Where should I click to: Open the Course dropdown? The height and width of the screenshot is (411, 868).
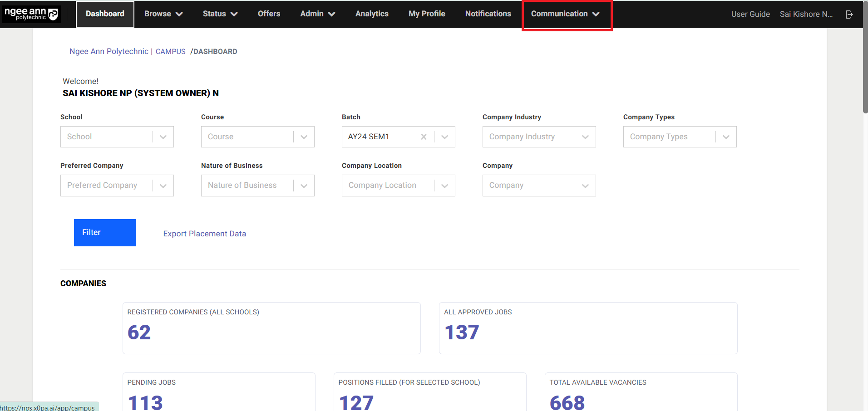pyautogui.click(x=304, y=137)
